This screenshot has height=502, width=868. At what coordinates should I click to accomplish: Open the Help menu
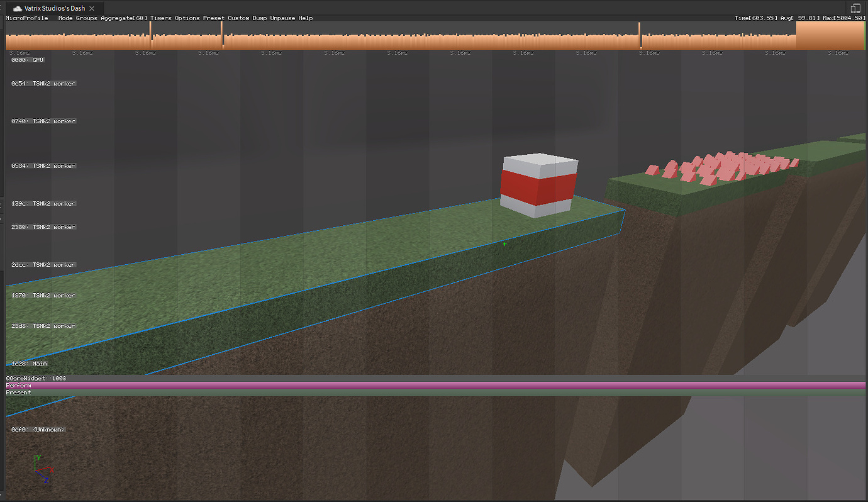point(306,18)
